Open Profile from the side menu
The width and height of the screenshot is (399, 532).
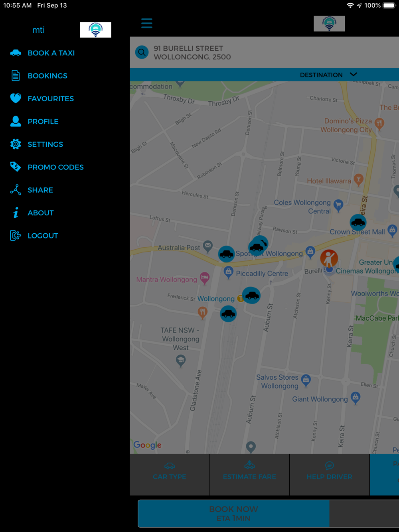(x=43, y=122)
